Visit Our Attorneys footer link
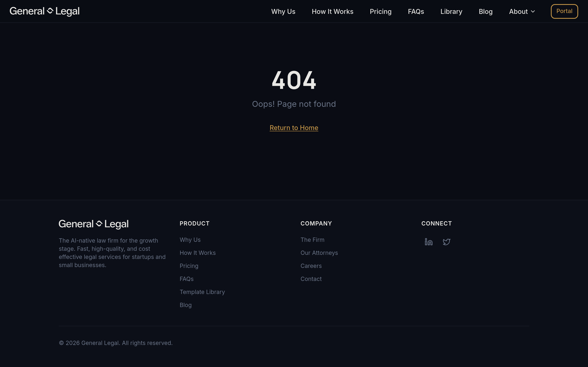 [x=319, y=253]
